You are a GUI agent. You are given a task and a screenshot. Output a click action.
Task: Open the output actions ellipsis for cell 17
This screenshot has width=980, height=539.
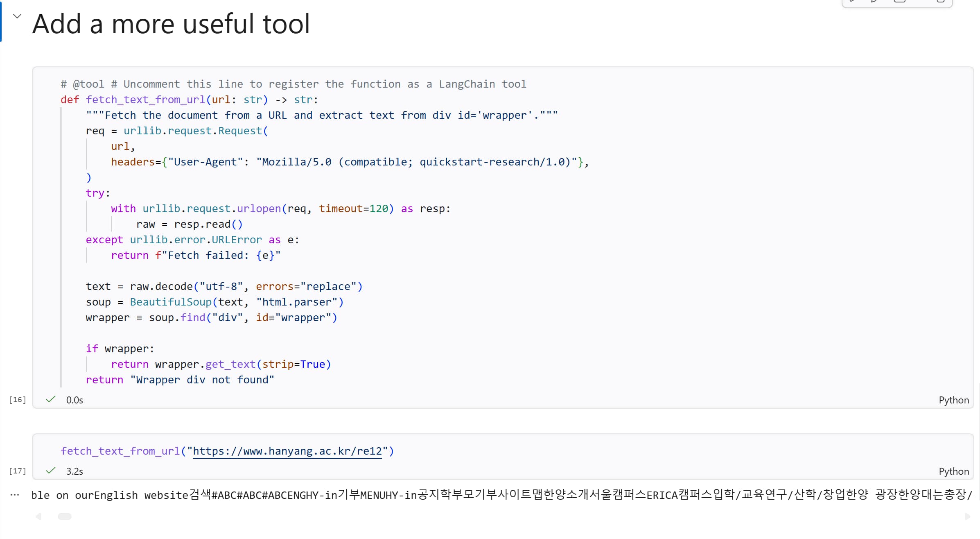point(15,495)
